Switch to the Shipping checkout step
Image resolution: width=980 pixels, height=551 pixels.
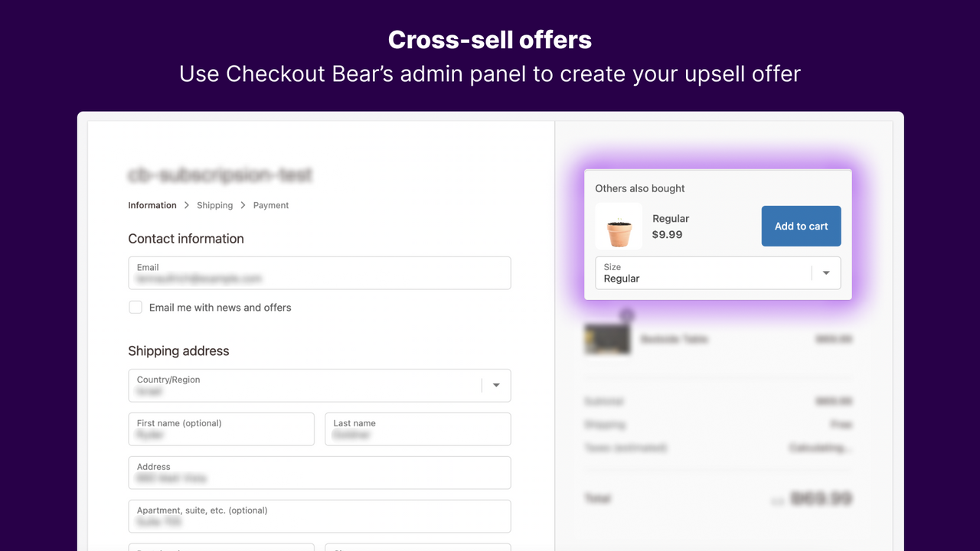(214, 205)
